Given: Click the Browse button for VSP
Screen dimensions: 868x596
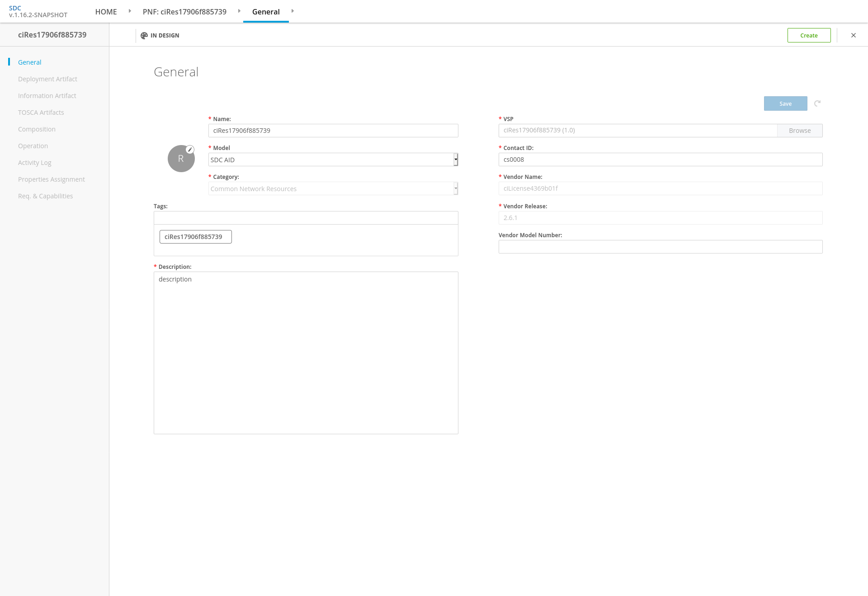Looking at the screenshot, I should [799, 131].
